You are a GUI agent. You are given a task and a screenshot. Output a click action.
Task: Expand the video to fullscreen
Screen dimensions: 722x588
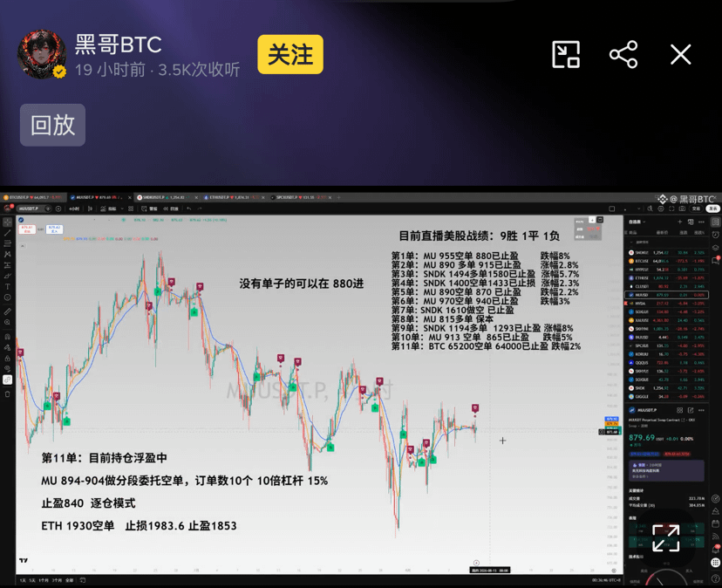pos(666,537)
